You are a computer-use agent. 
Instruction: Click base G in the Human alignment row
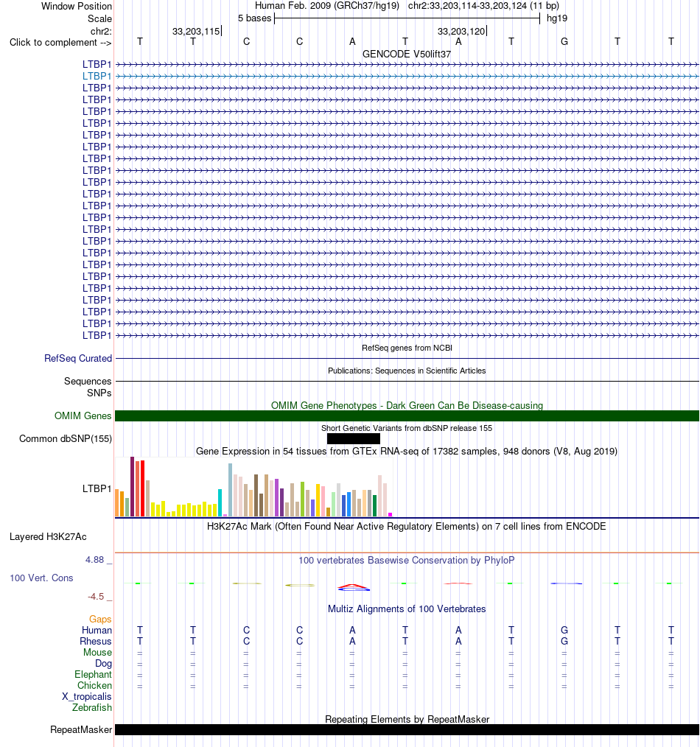[564, 631]
